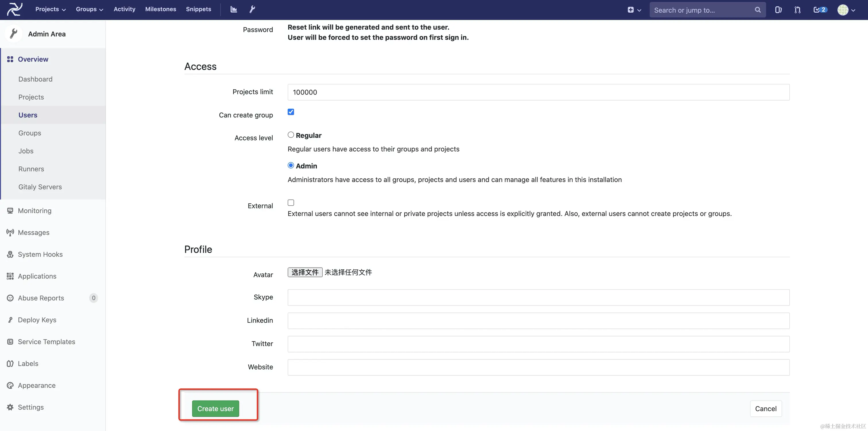Go to Dashboard in the sidebar
Screen dimensions: 868x431
pyautogui.click(x=35, y=79)
